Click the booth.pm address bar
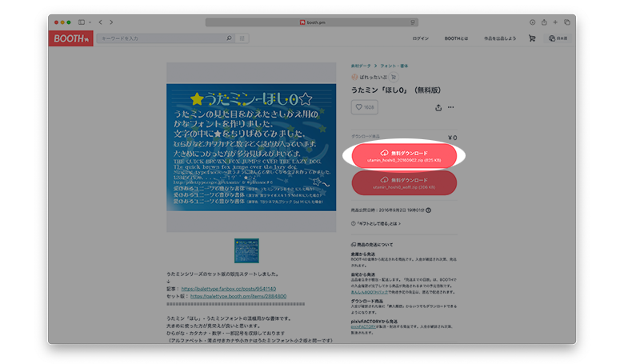This screenshot has width=624, height=364. coord(312,22)
